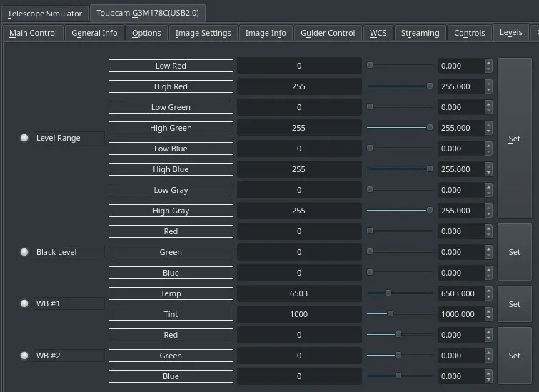Click the Low Gray property label

point(171,190)
